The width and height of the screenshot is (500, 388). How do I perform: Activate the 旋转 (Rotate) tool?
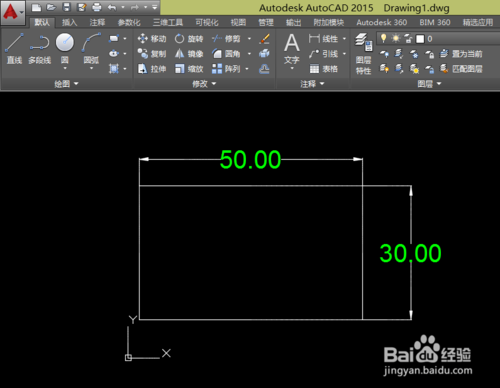(189, 39)
